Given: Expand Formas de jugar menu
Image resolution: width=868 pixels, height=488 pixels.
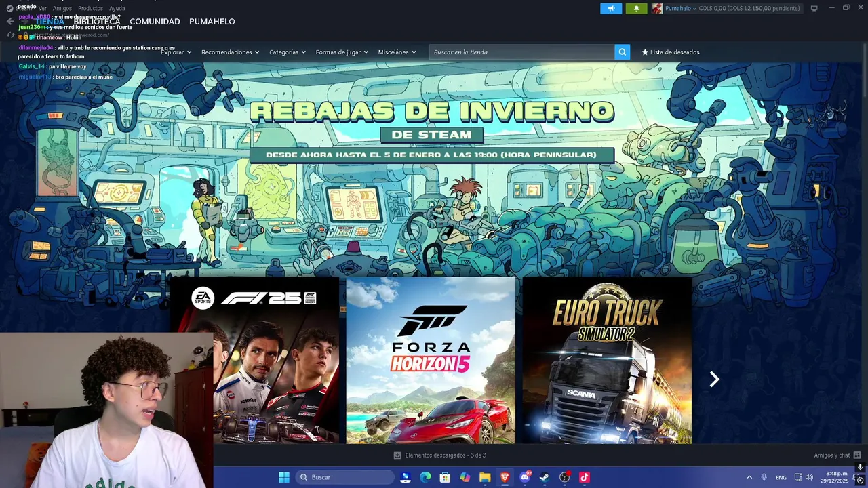Looking at the screenshot, I should pos(342,52).
